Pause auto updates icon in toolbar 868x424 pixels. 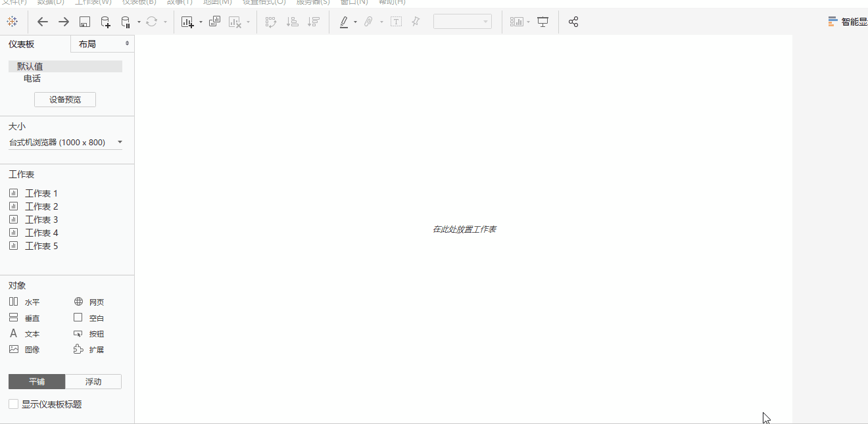pos(126,22)
